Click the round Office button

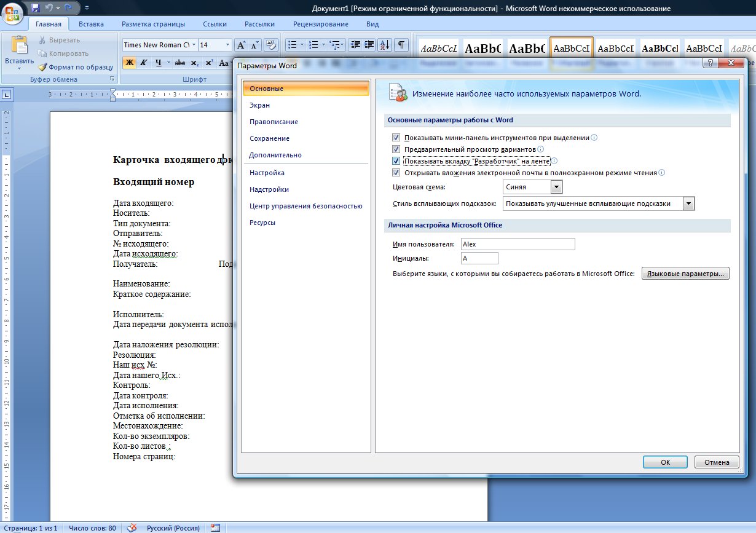[x=13, y=12]
